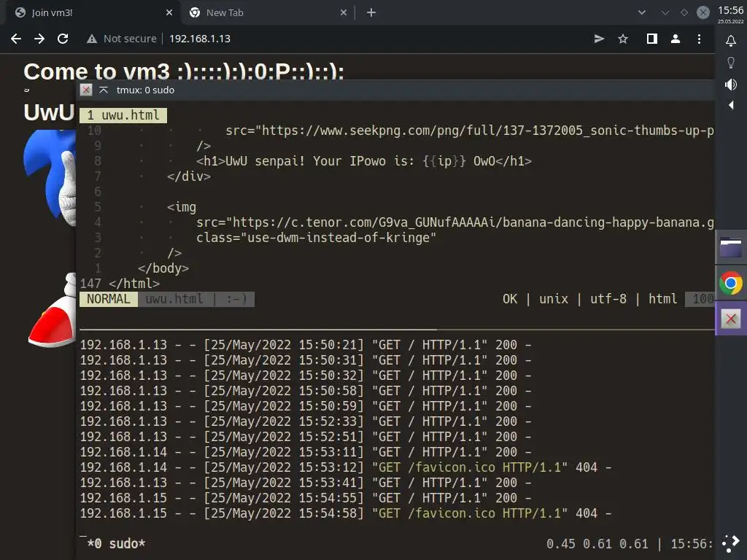This screenshot has width=747, height=560.
Task: Click the UwU senpai h1 code line
Action: [x=363, y=161]
